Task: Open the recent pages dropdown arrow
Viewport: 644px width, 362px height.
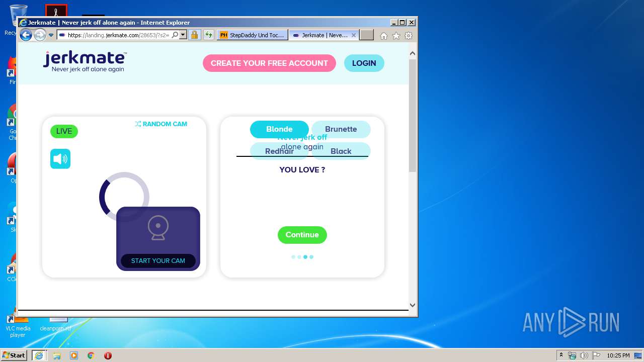Action: pos(51,35)
